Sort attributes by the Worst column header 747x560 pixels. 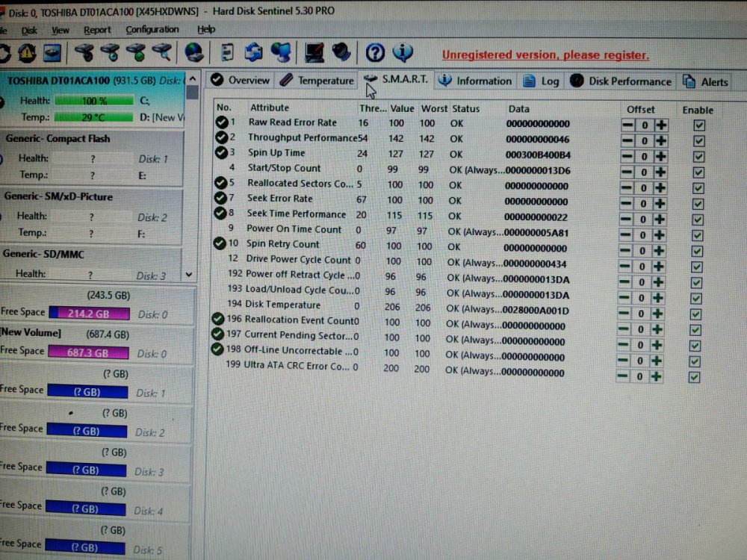pyautogui.click(x=433, y=109)
